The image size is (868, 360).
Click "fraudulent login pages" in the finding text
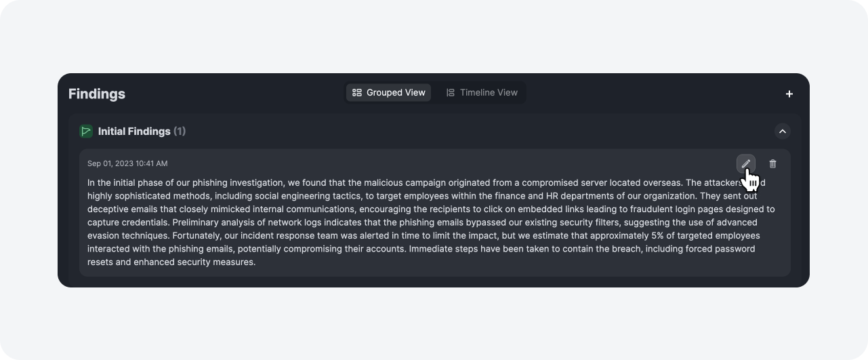[x=641, y=209]
